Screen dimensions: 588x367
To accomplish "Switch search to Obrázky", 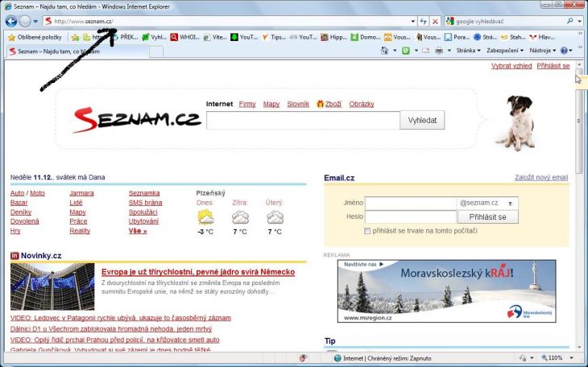I will click(362, 104).
